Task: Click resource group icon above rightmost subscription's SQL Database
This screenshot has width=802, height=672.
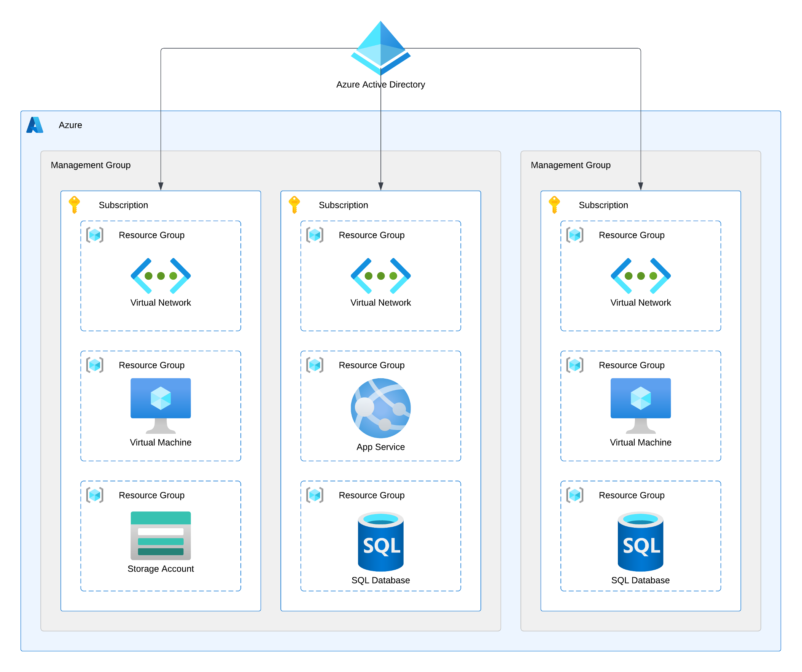Action: coord(575,495)
